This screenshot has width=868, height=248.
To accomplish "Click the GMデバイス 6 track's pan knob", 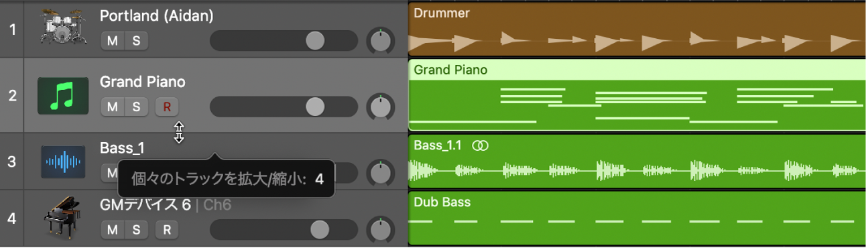I will (x=381, y=230).
